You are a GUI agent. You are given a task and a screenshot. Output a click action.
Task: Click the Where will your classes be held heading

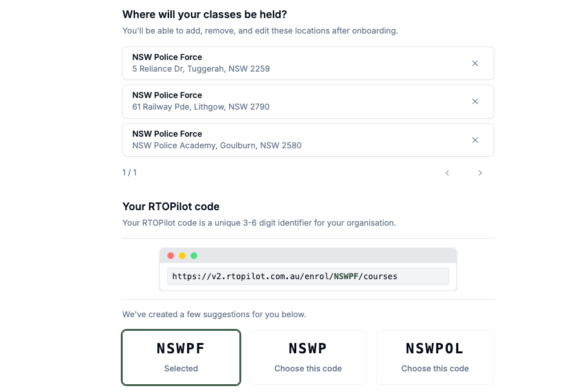[204, 14]
